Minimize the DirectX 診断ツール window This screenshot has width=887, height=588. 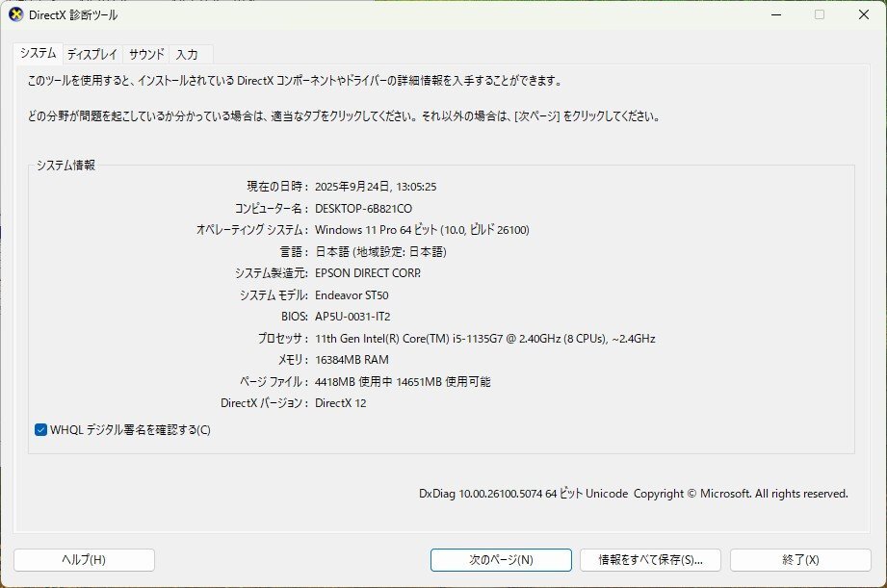(774, 14)
